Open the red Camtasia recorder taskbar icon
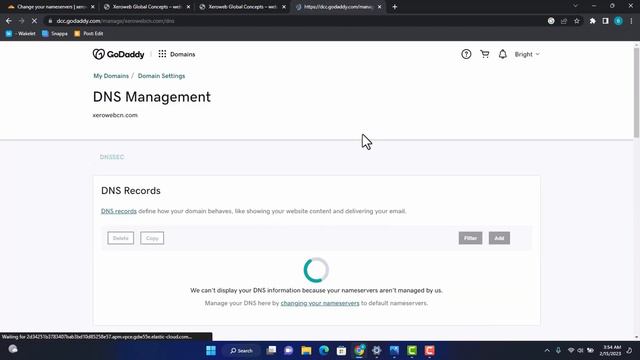Viewport: 640px width, 360px height. click(x=429, y=351)
